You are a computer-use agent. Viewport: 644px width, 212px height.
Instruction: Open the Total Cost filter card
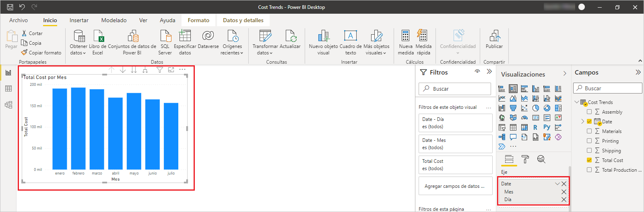click(x=456, y=165)
